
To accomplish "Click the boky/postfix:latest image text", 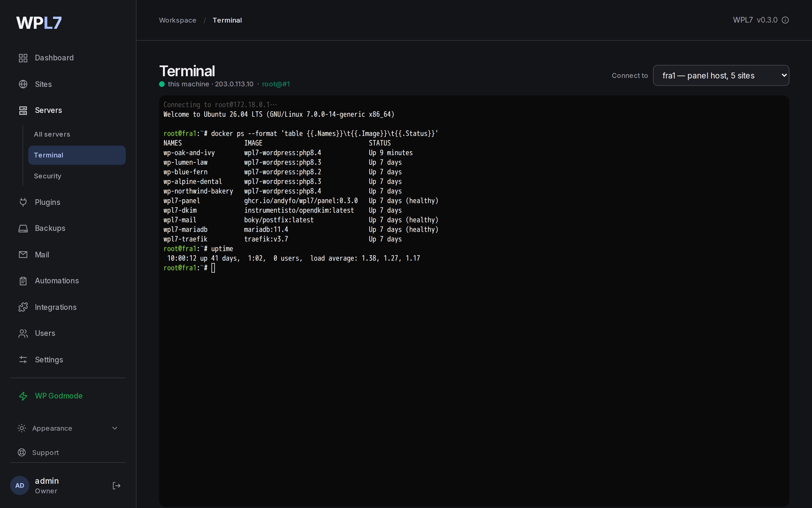I will pyautogui.click(x=279, y=220).
